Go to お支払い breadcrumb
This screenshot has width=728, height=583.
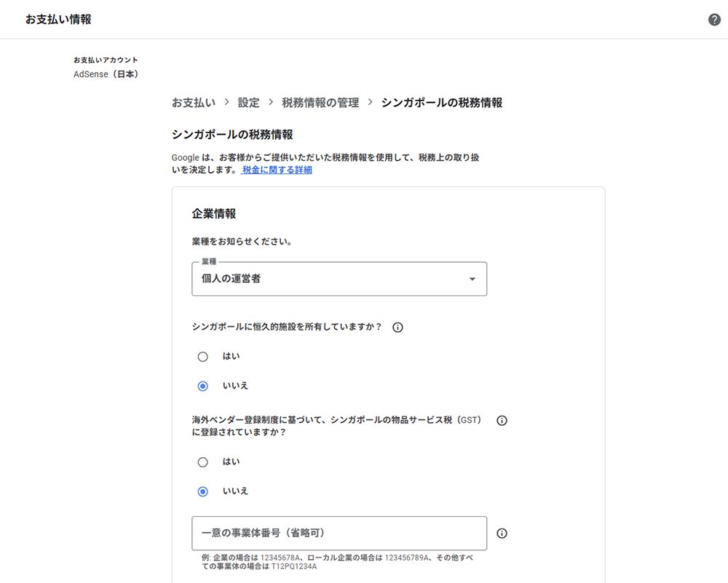click(194, 103)
